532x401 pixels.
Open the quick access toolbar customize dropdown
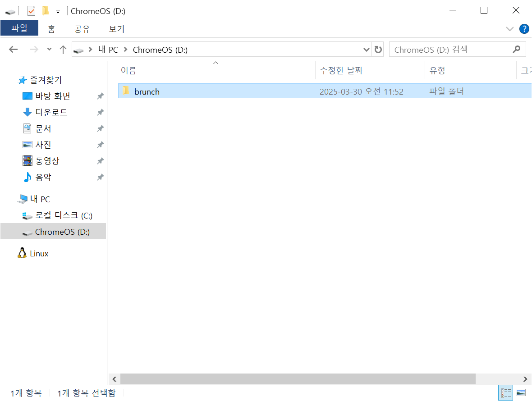pos(58,12)
